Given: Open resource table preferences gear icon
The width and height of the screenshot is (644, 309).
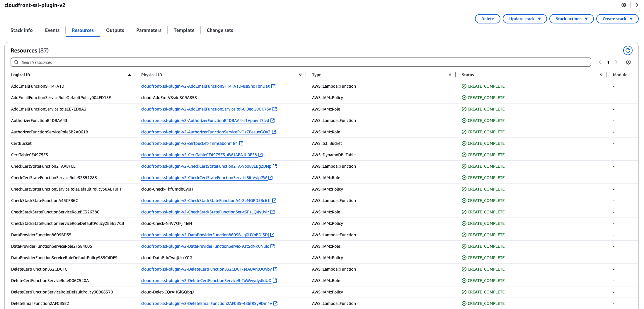Looking at the screenshot, I should 628,62.
